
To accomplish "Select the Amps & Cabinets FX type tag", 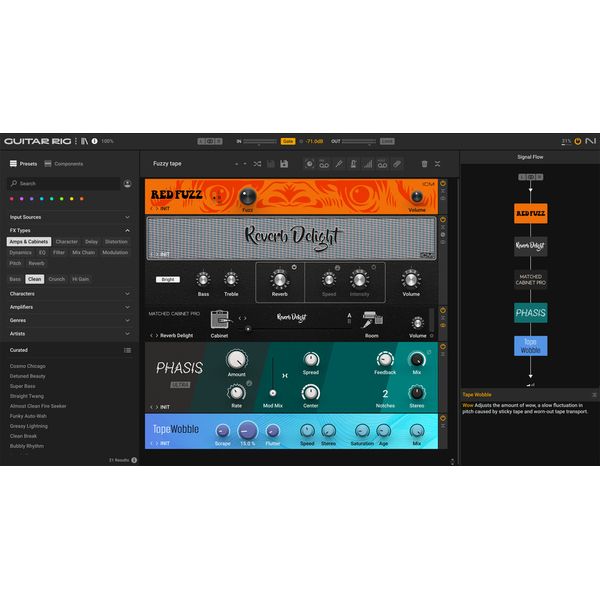I will 29,242.
